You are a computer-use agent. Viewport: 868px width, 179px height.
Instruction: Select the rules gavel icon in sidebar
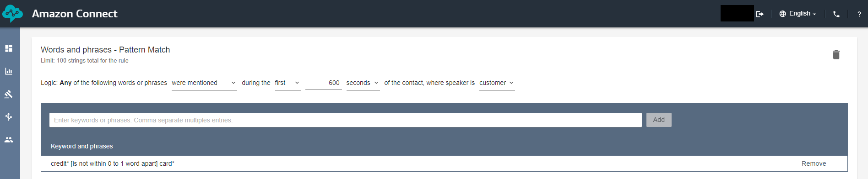[9, 94]
